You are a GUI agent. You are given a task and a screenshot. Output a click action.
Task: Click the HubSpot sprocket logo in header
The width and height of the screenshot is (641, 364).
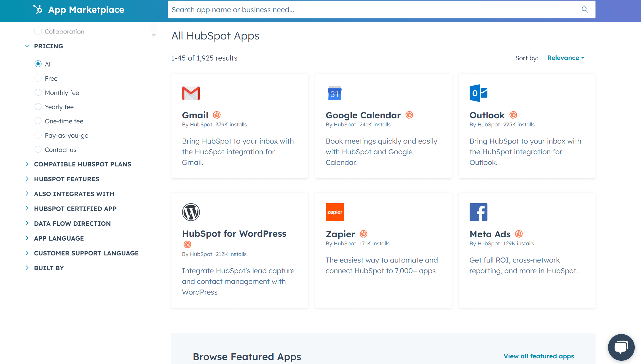(x=38, y=9)
